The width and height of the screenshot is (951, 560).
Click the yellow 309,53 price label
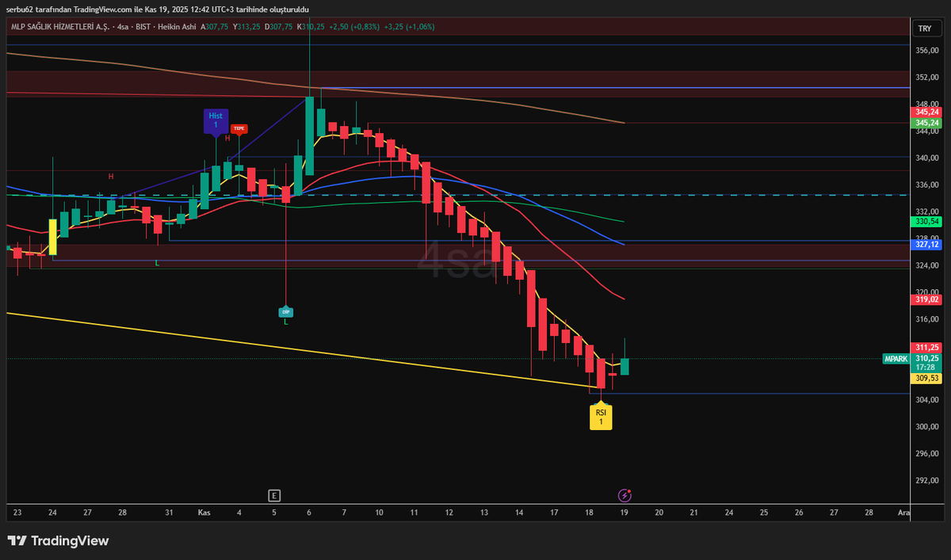point(927,379)
